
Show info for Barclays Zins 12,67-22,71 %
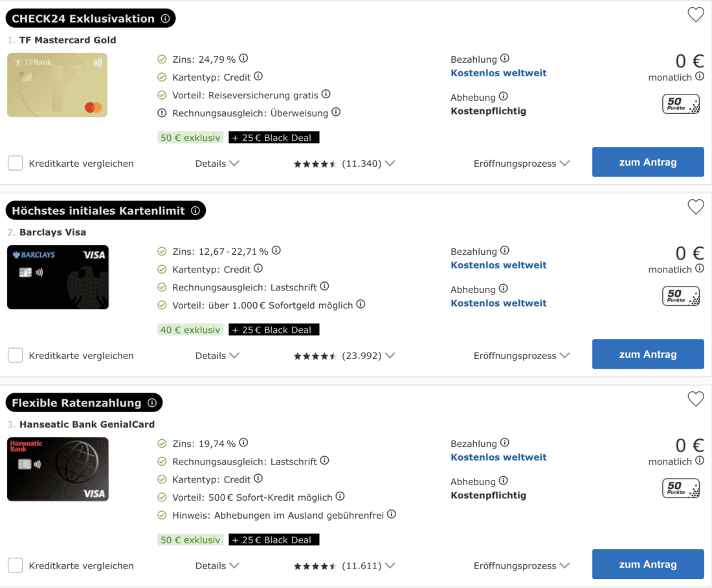(276, 250)
